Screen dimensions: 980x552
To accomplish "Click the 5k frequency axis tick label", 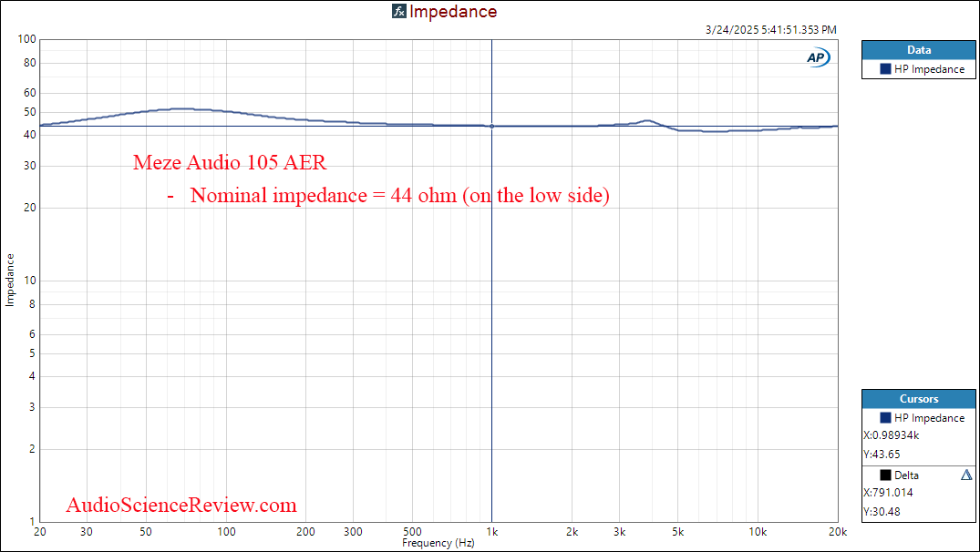I will coord(677,532).
